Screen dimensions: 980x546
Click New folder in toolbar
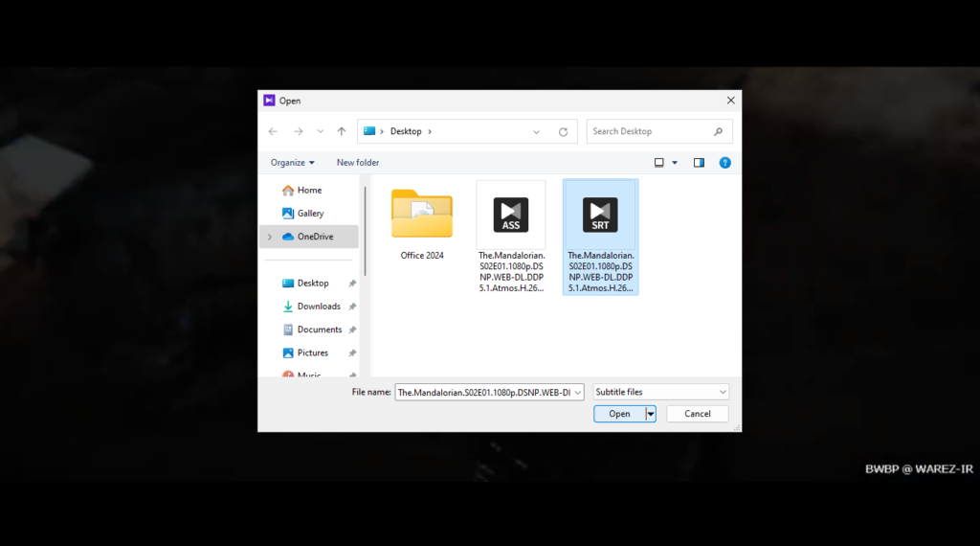tap(357, 163)
